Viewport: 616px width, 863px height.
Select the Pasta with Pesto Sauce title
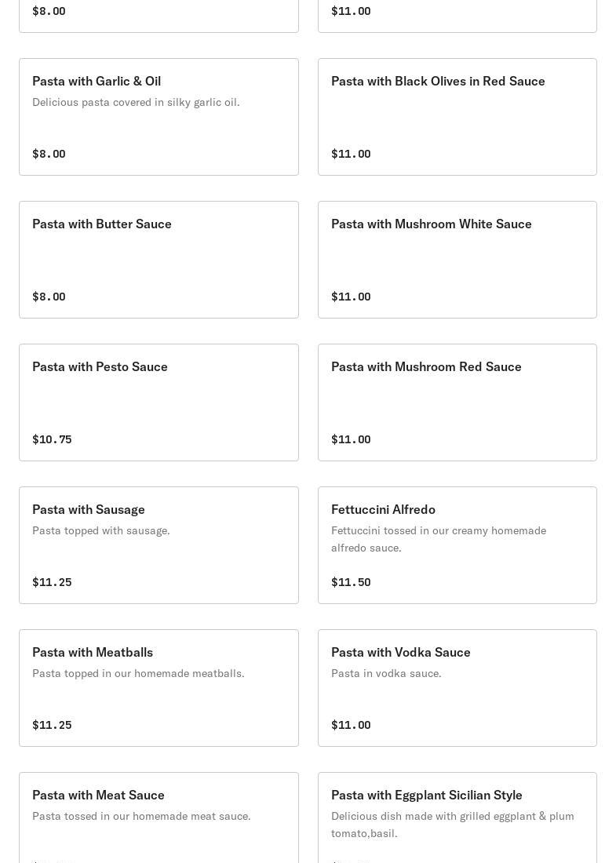click(x=100, y=367)
